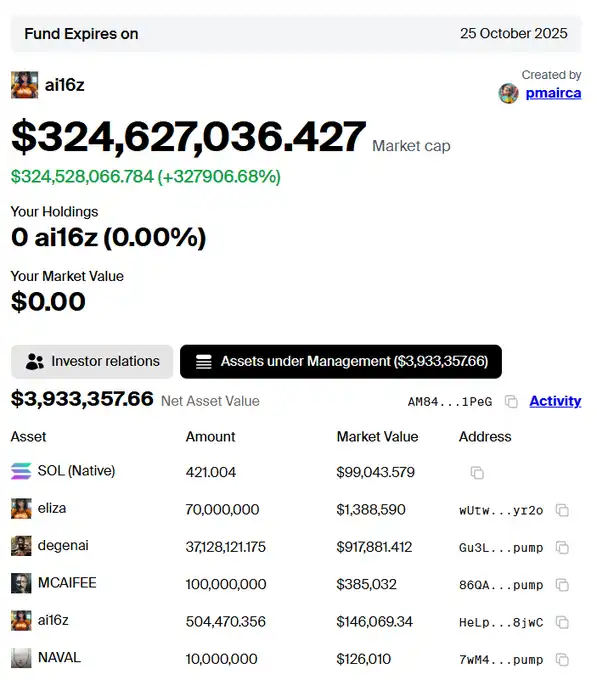Copy the SOL (Native) address

point(477,472)
